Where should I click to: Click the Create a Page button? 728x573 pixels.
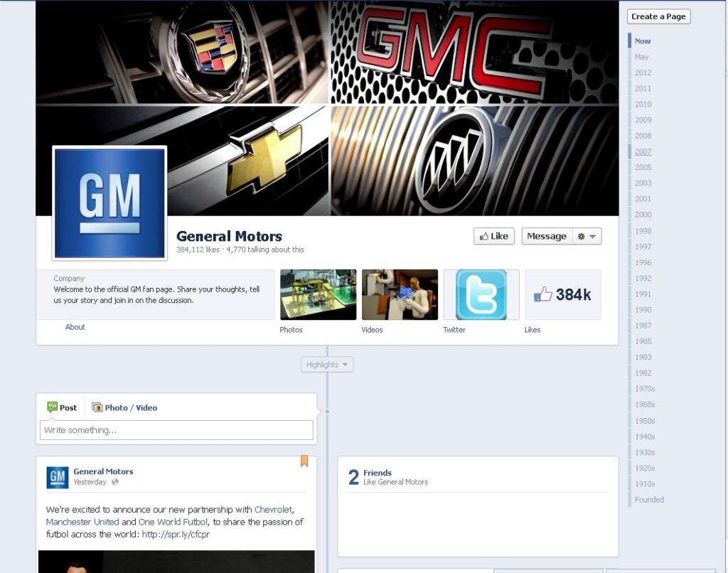click(658, 16)
